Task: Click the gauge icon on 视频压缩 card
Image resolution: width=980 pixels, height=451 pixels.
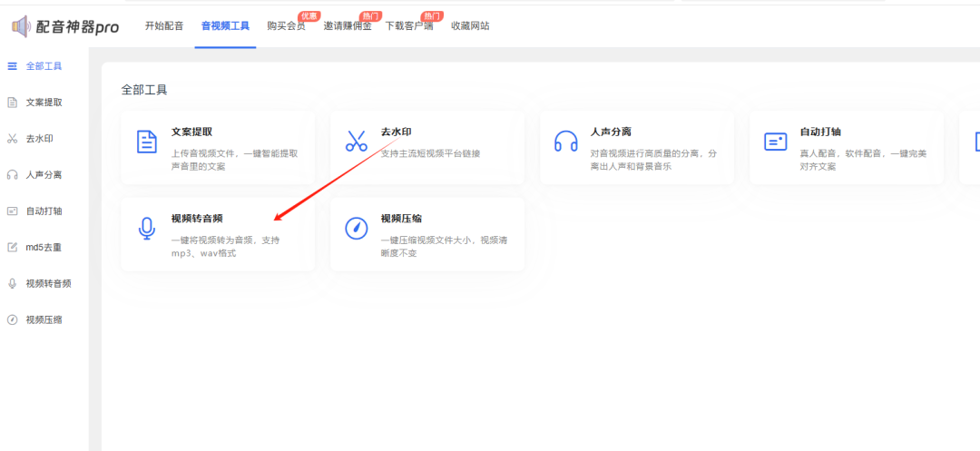Action: (356, 229)
